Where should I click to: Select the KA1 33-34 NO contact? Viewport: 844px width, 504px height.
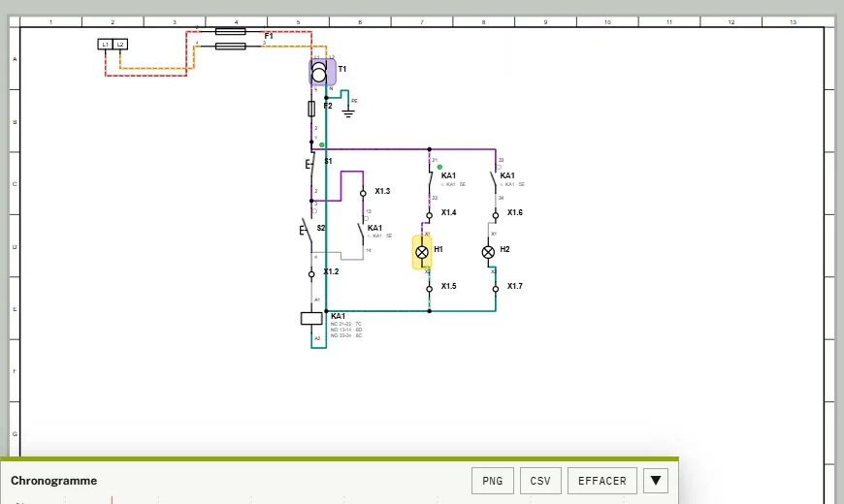pyautogui.click(x=494, y=180)
